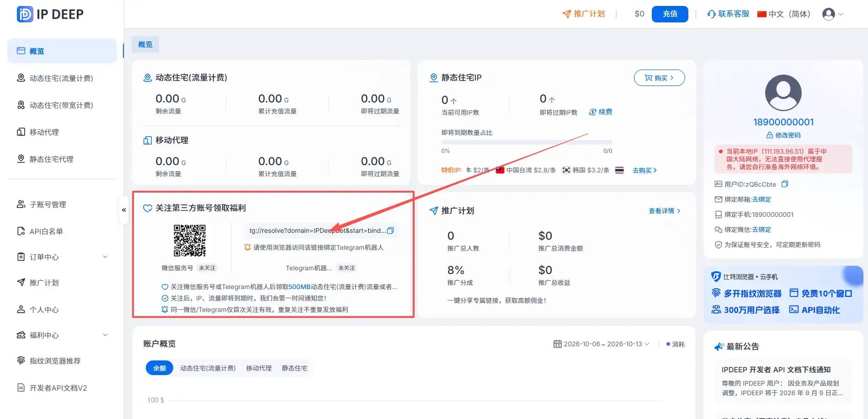The height and width of the screenshot is (419, 868).
Task: Click 修改密码 link
Action: tap(783, 135)
